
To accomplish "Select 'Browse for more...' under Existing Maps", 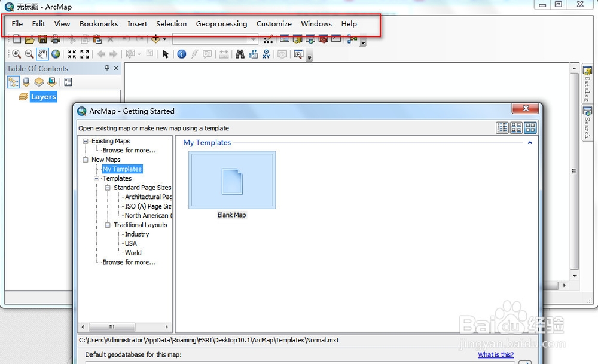I will pyautogui.click(x=129, y=151).
